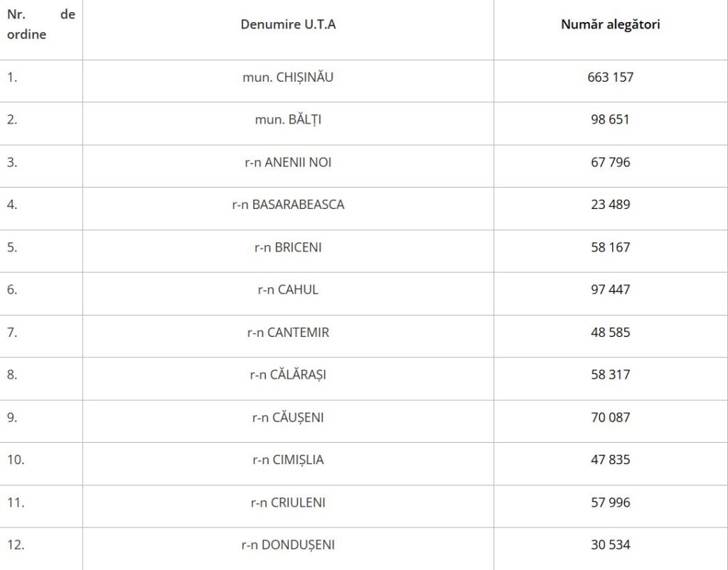Click the 'r-n DONDUȘENI' cell
The height and width of the screenshot is (570, 728).
click(x=288, y=544)
